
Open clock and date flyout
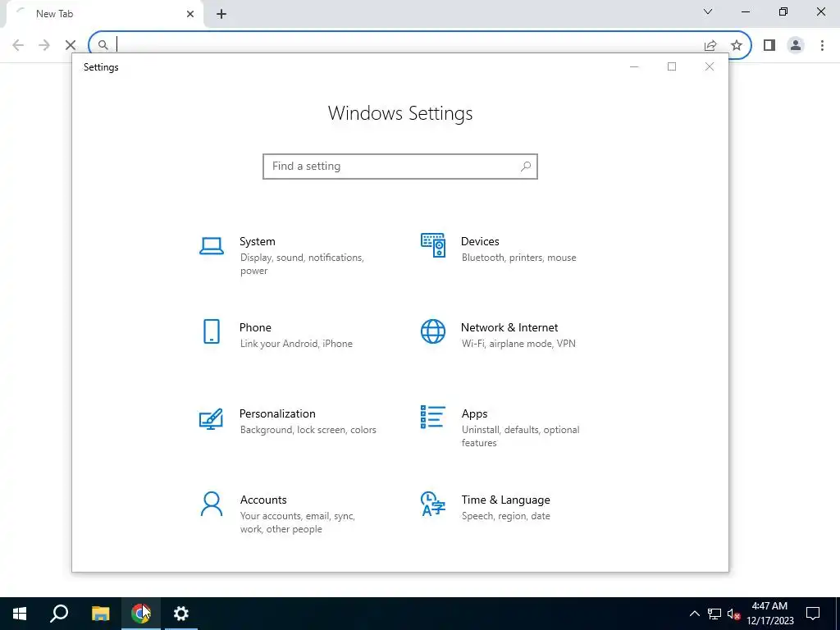click(769, 614)
